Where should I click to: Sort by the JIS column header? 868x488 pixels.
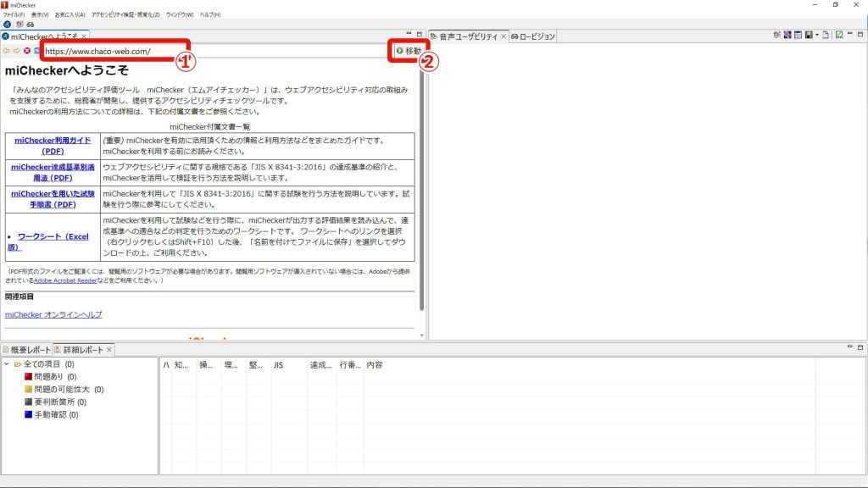pos(288,365)
